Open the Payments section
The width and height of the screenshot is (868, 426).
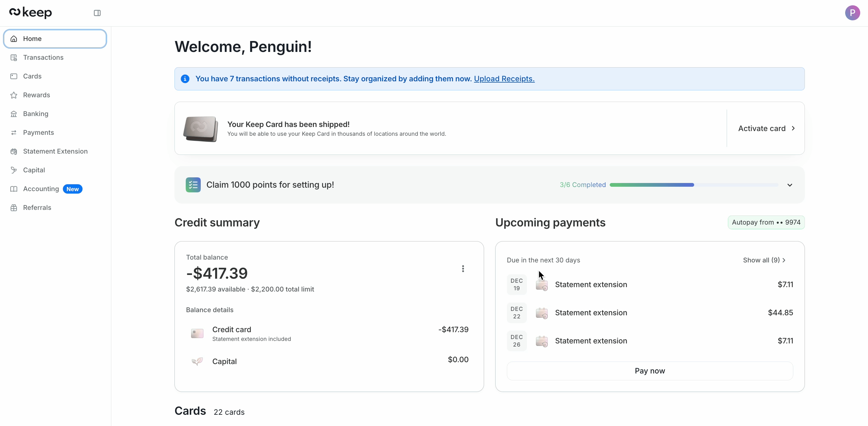point(38,132)
